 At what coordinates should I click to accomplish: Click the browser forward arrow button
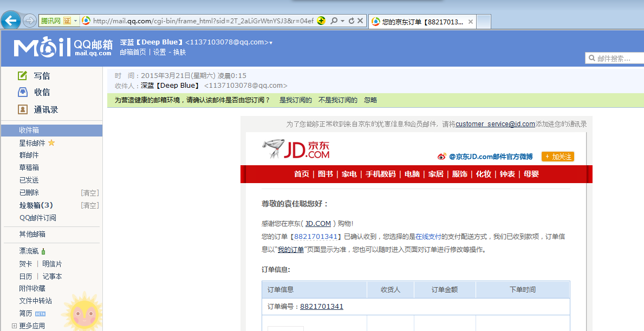tap(30, 21)
